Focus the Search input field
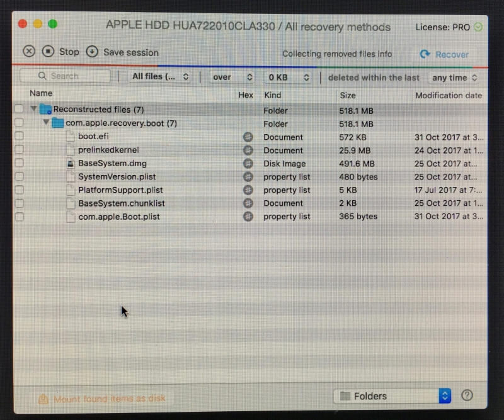504x420 pixels. tap(66, 76)
